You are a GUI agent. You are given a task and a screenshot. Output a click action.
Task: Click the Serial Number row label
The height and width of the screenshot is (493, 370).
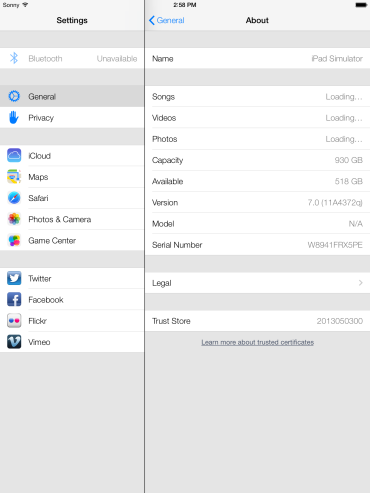pos(177,245)
